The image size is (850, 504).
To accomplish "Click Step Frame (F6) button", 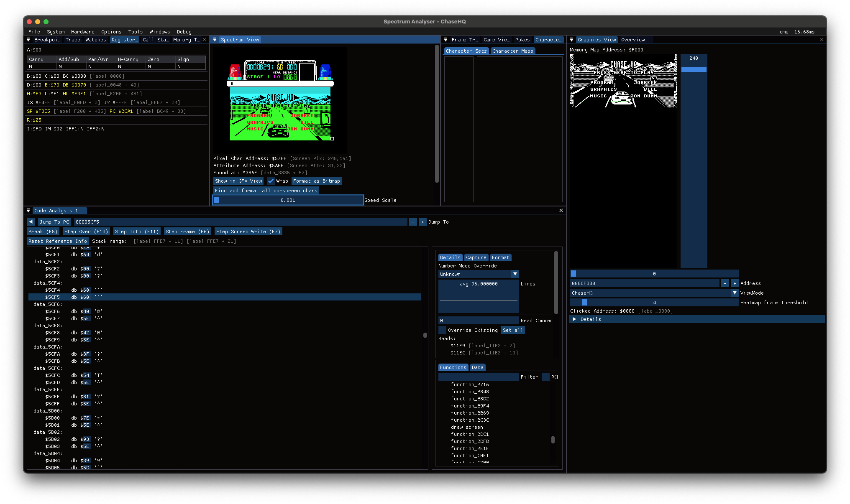I will point(187,232).
